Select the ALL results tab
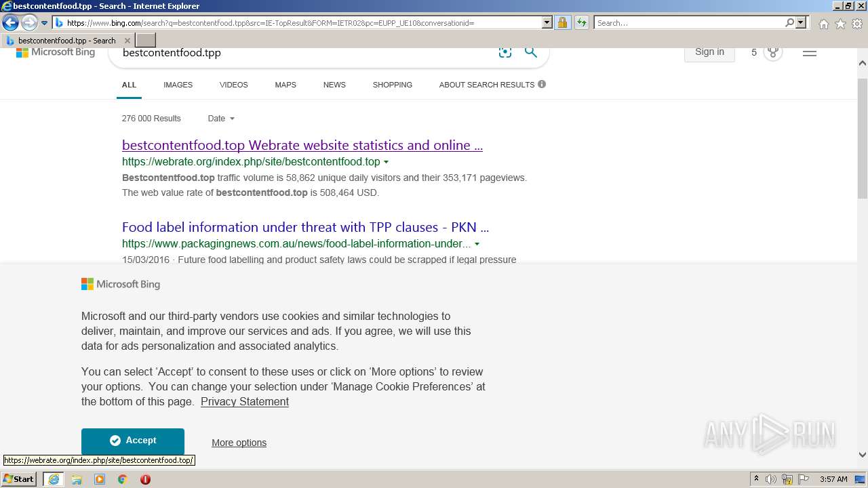This screenshot has height=488, width=868. tap(129, 85)
